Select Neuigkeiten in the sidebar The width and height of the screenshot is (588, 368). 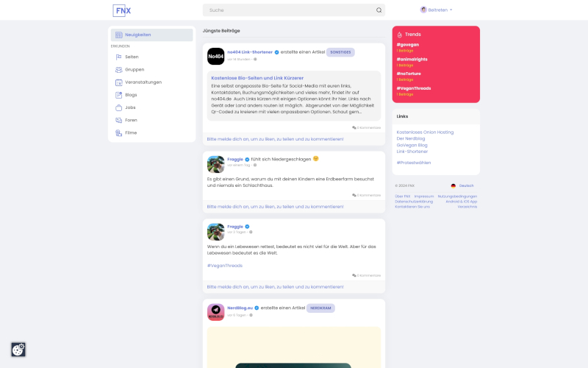[151, 35]
